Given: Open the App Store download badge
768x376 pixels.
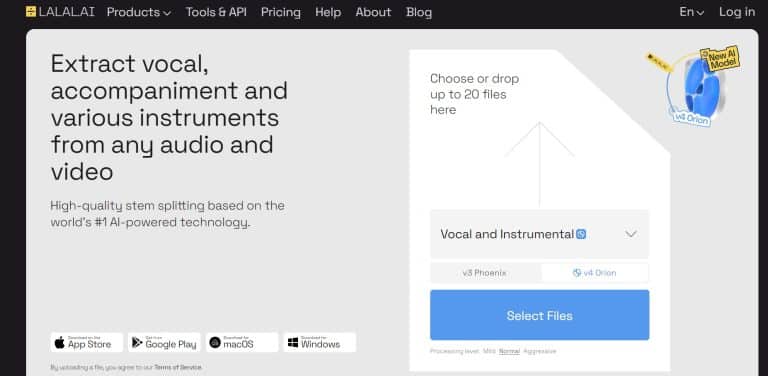Looking at the screenshot, I should click(87, 342).
